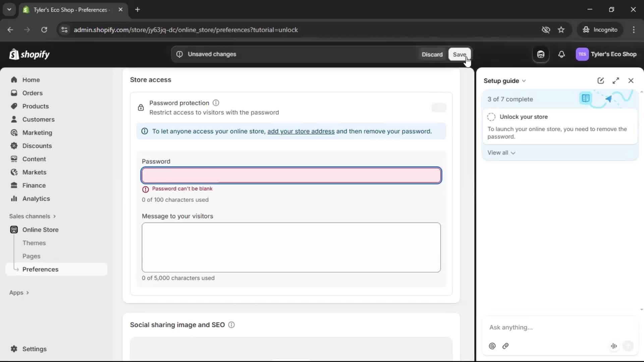The height and width of the screenshot is (362, 644).
Task: Expand View all setup steps
Action: (501, 153)
